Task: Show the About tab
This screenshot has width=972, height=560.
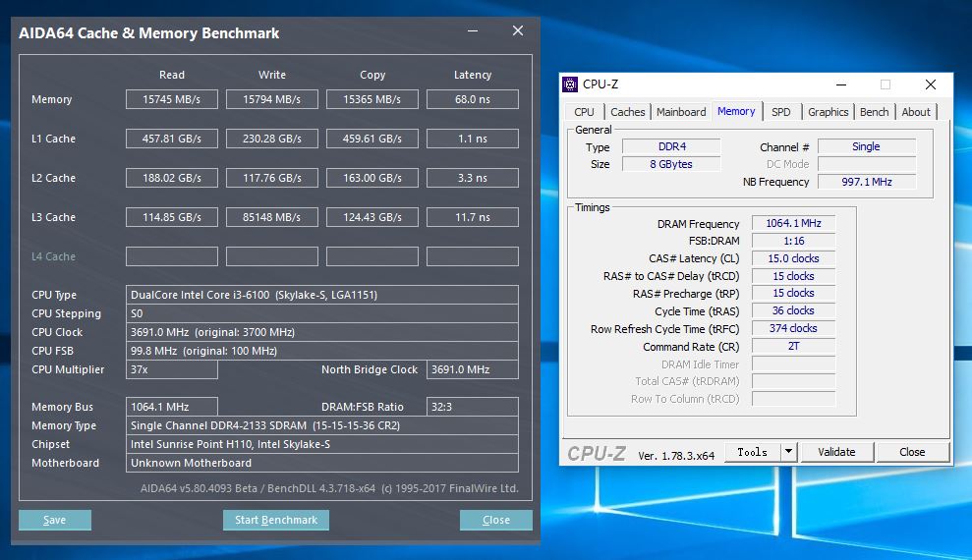Action: point(916,112)
